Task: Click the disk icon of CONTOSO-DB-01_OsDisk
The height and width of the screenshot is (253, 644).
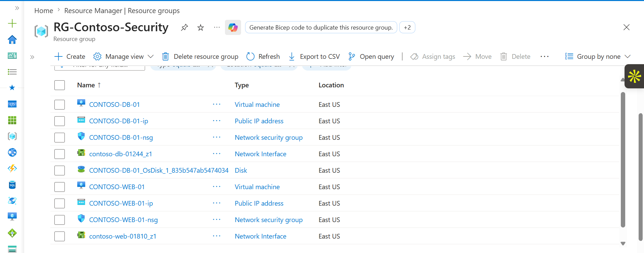Action: point(81,169)
